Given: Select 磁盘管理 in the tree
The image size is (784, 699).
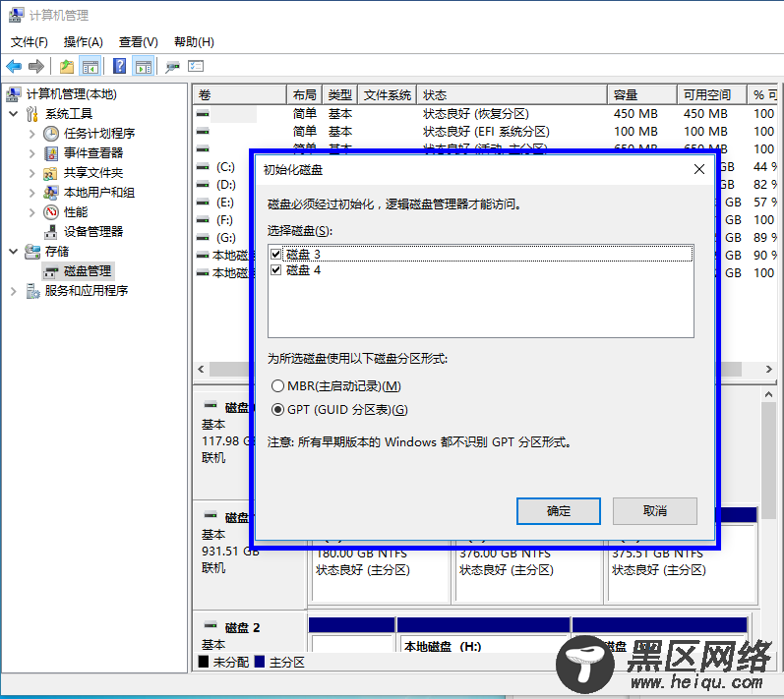Looking at the screenshot, I should click(x=88, y=271).
